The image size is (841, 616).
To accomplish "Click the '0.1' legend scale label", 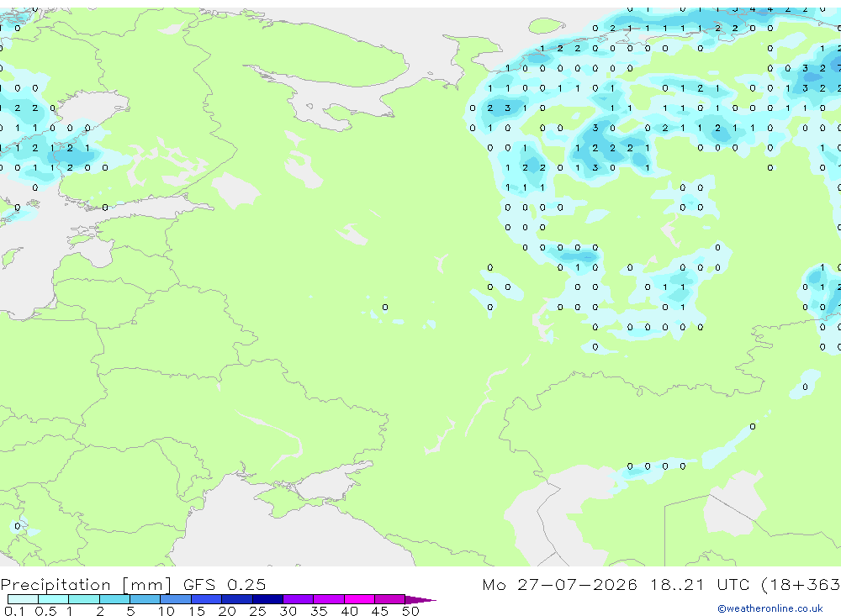I will [x=14, y=611].
